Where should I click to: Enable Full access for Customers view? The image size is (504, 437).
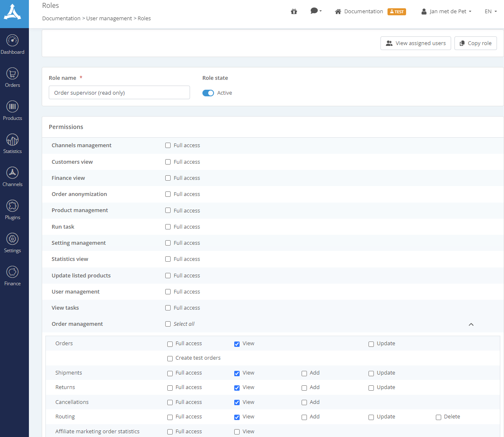coord(168,162)
